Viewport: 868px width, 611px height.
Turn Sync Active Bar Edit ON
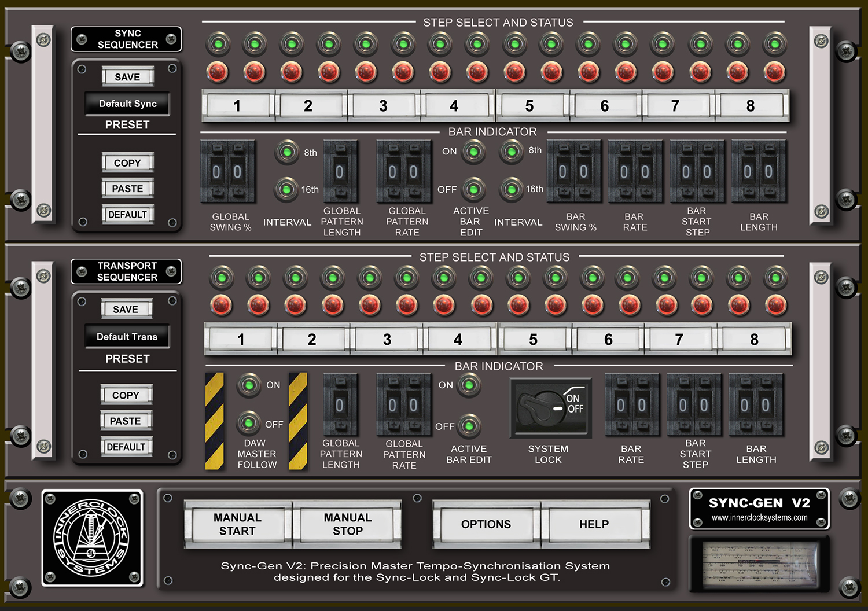(474, 152)
